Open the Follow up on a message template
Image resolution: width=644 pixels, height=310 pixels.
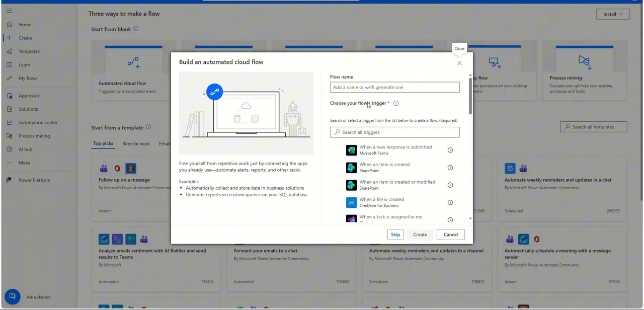(132, 189)
